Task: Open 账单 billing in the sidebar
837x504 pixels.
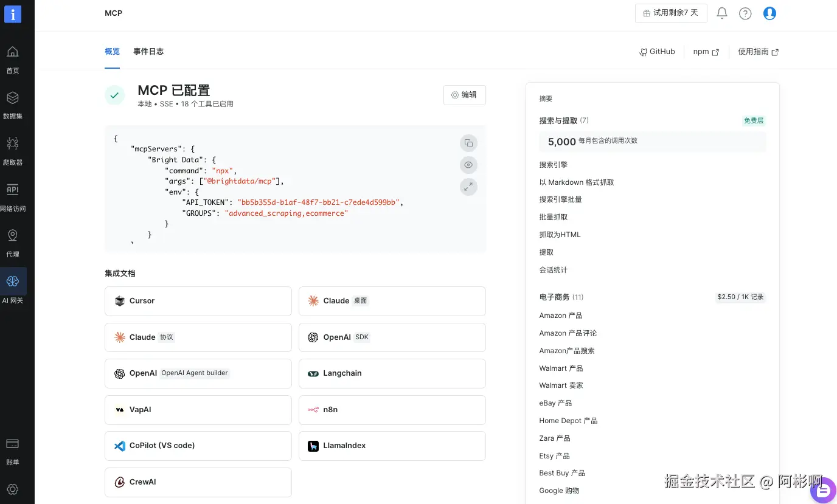Action: click(x=13, y=452)
